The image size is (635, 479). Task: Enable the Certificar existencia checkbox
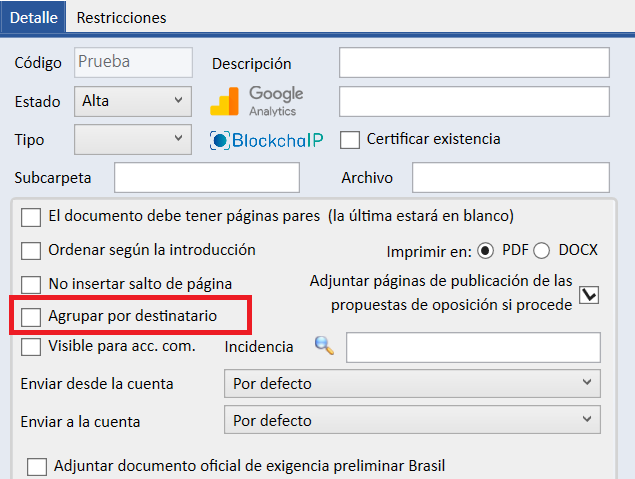[350, 139]
